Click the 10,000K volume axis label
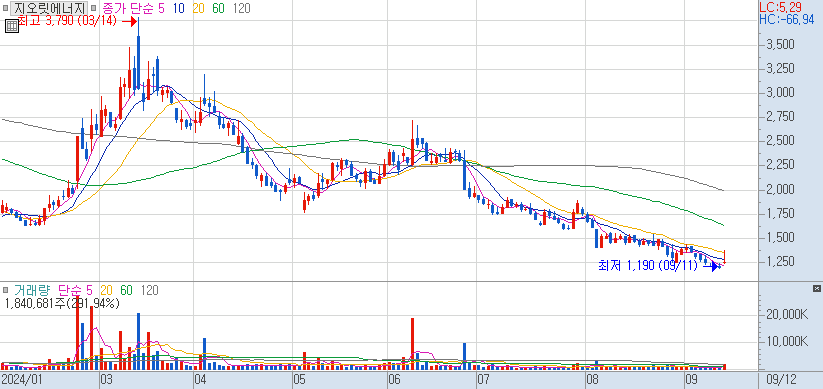The width and height of the screenshot is (823, 389). [x=786, y=342]
